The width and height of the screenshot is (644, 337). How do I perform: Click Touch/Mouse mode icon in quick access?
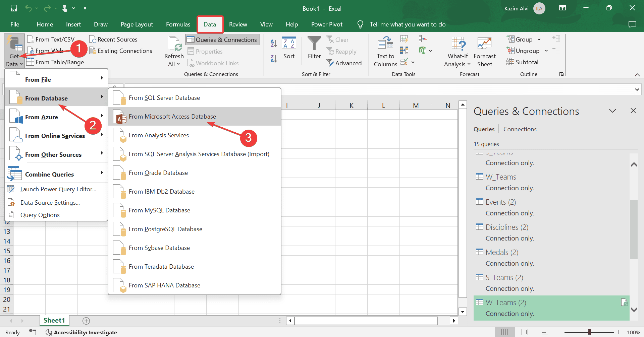65,8
